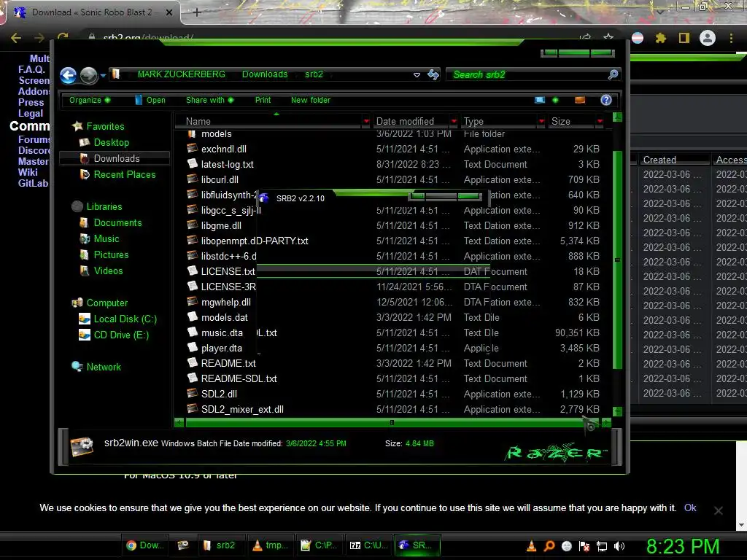Select the mgwhelp.dll file
This screenshot has height=560, width=747.
226,303
